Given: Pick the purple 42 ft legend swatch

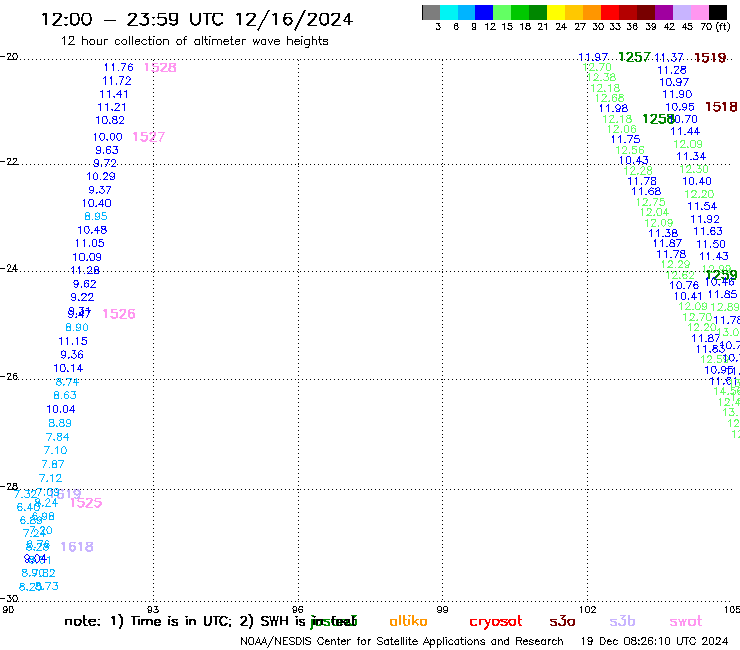Looking at the screenshot, I should point(664,13).
